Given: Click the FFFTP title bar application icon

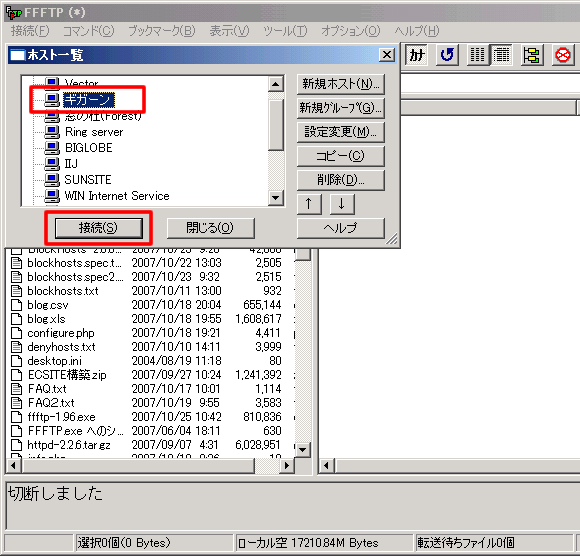Looking at the screenshot, I should click(x=14, y=13).
